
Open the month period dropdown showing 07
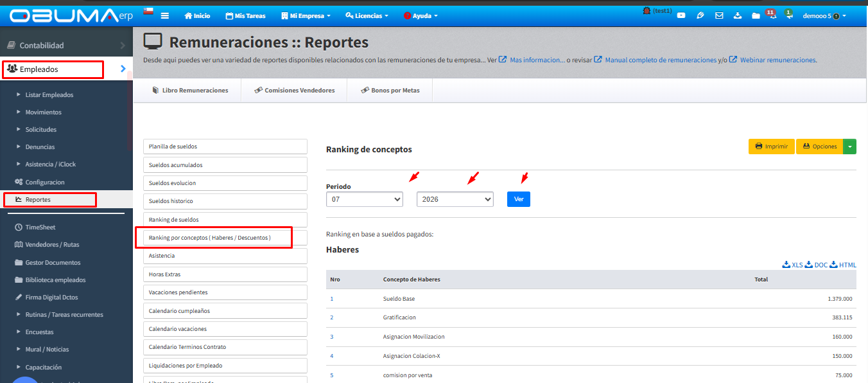click(365, 199)
